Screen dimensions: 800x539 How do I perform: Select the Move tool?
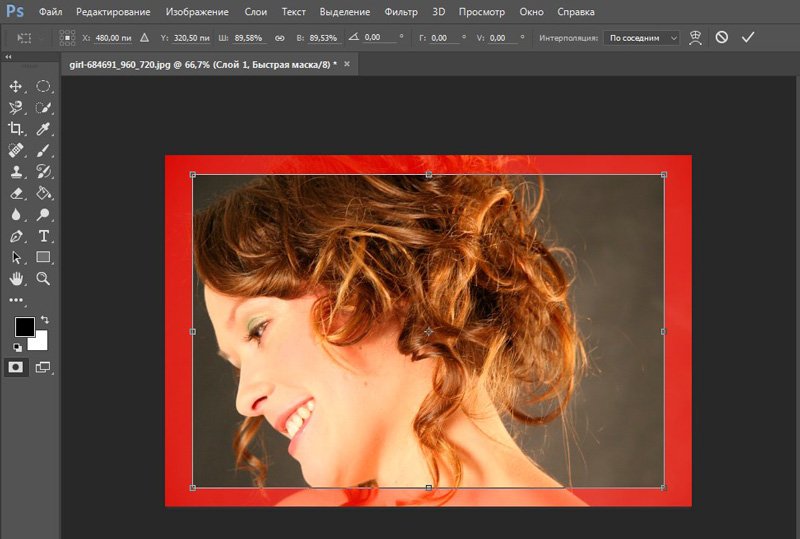16,86
